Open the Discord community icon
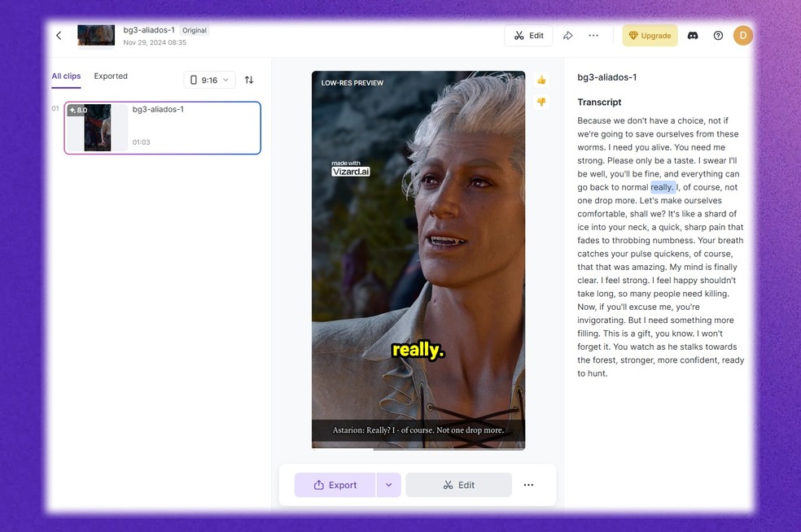The height and width of the screenshot is (532, 801). (693, 35)
